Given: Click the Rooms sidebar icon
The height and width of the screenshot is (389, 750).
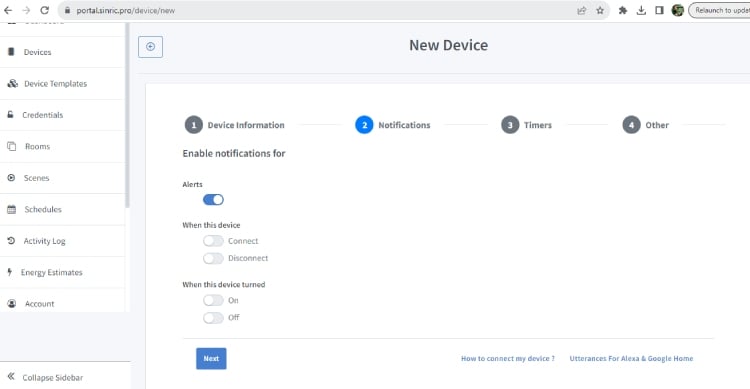Looking at the screenshot, I should click(x=11, y=146).
